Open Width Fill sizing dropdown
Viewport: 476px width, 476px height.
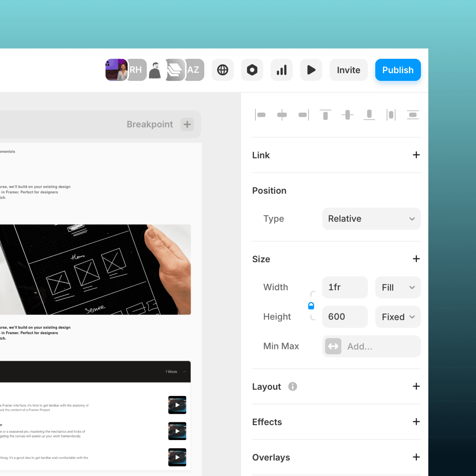[x=398, y=287]
